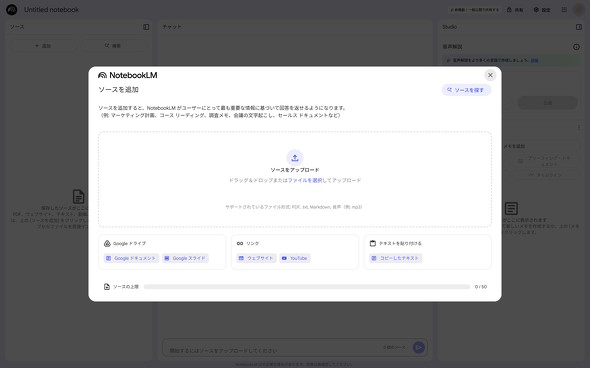The width and height of the screenshot is (590, 368).
Task: Click the YouTube chip's play icon
Action: point(284,258)
